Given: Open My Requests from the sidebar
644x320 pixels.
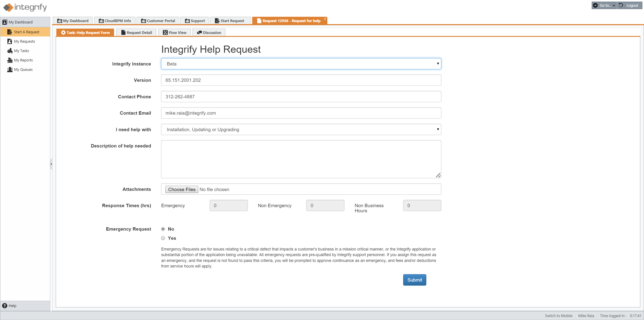Looking at the screenshot, I should (25, 42).
